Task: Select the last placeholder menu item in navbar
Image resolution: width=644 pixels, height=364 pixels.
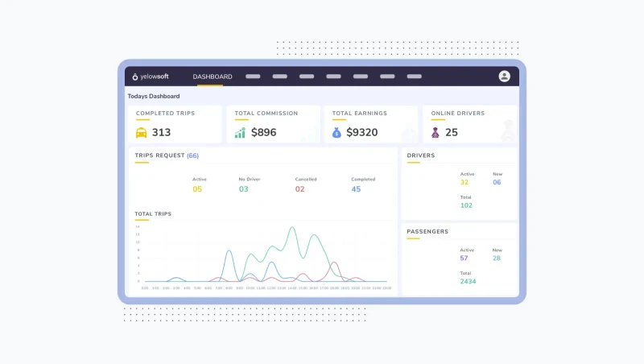Action: coord(414,77)
